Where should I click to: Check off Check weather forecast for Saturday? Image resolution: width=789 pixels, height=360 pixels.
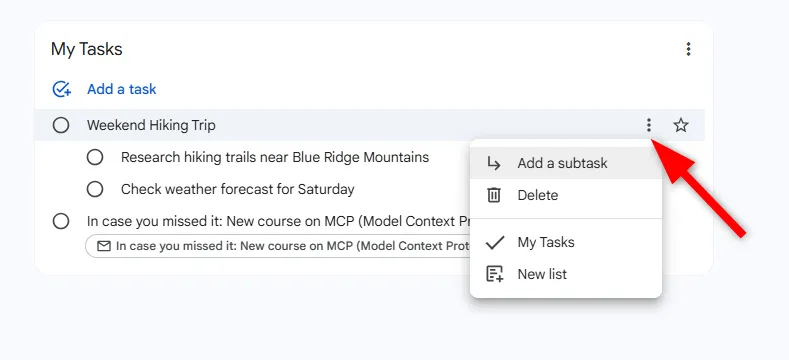(95, 189)
